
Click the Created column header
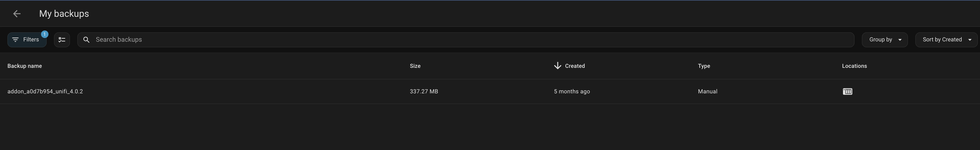click(x=575, y=66)
